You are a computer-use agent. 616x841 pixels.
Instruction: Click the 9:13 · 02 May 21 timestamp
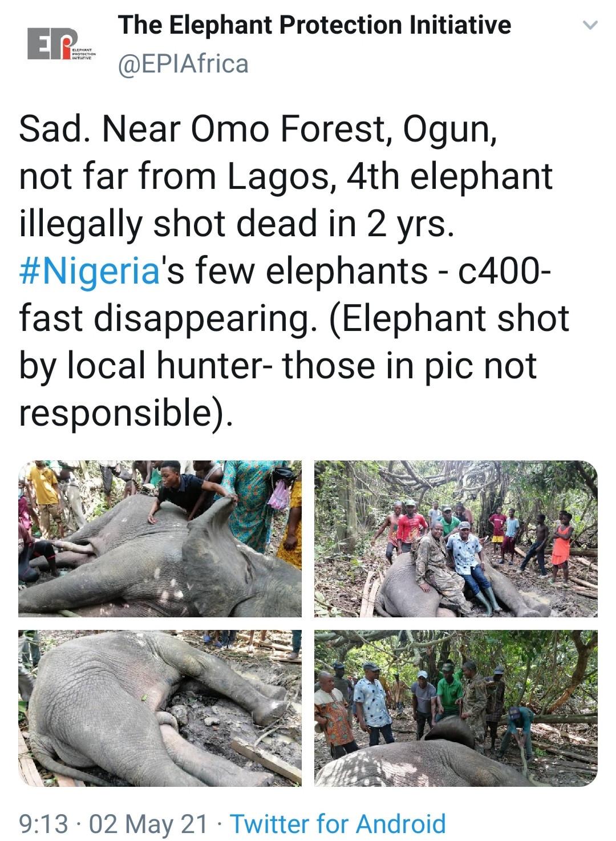coord(114,824)
